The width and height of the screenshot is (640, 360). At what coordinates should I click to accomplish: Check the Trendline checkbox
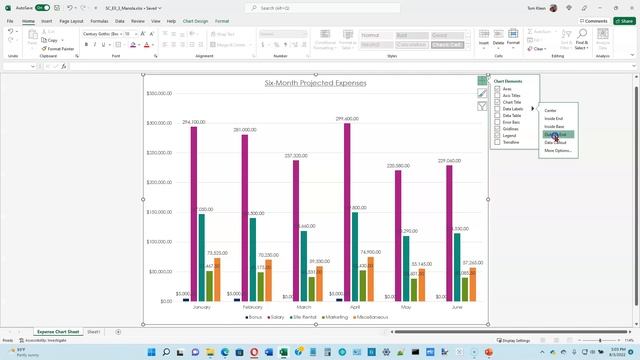click(497, 142)
